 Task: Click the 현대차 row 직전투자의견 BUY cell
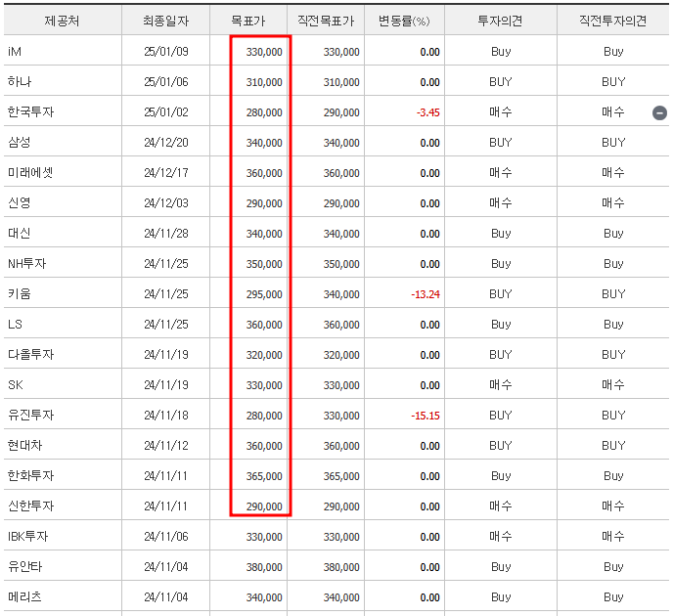point(613,445)
